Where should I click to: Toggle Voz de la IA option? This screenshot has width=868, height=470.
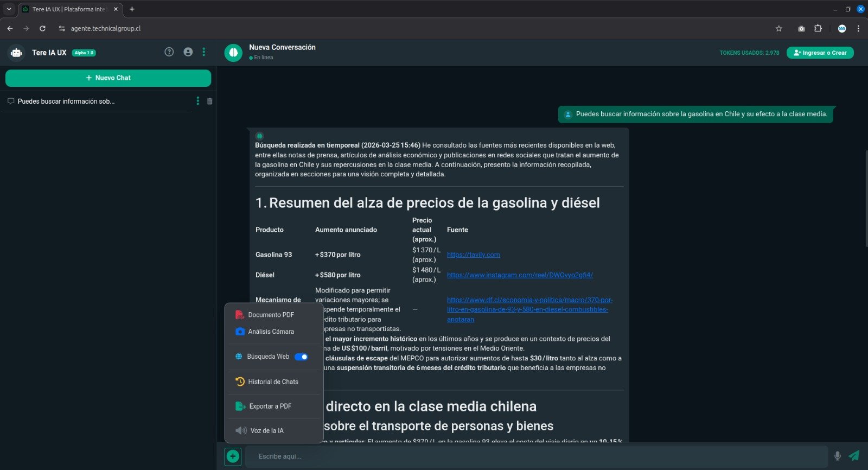266,431
